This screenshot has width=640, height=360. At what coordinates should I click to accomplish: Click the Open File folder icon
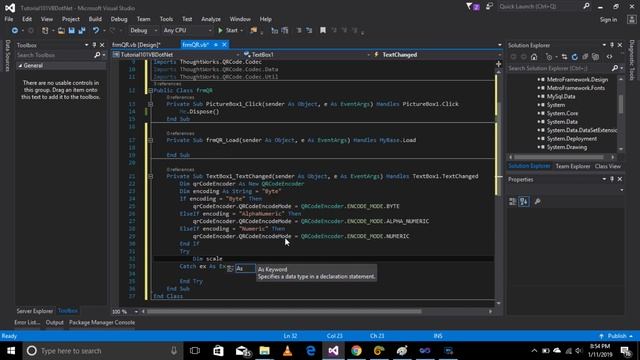coord(61,31)
